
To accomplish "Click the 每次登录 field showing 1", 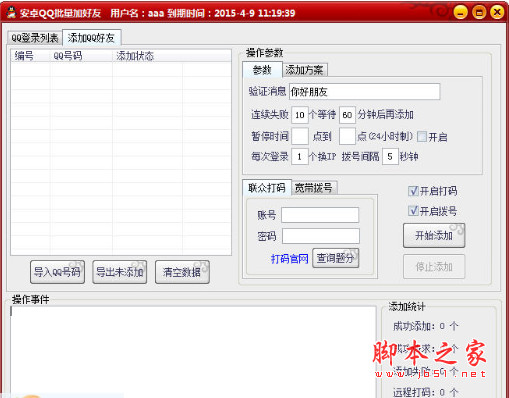I will coord(300,156).
